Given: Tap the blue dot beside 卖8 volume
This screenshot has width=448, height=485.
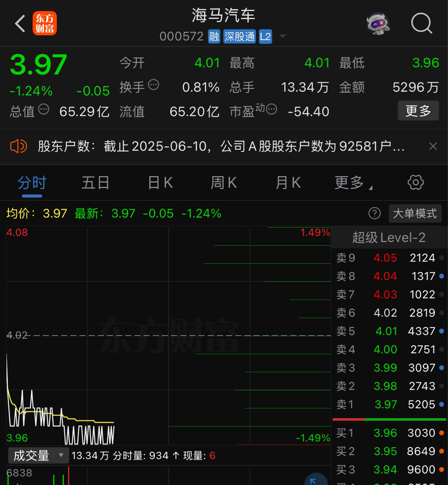Looking at the screenshot, I should coord(441,276).
